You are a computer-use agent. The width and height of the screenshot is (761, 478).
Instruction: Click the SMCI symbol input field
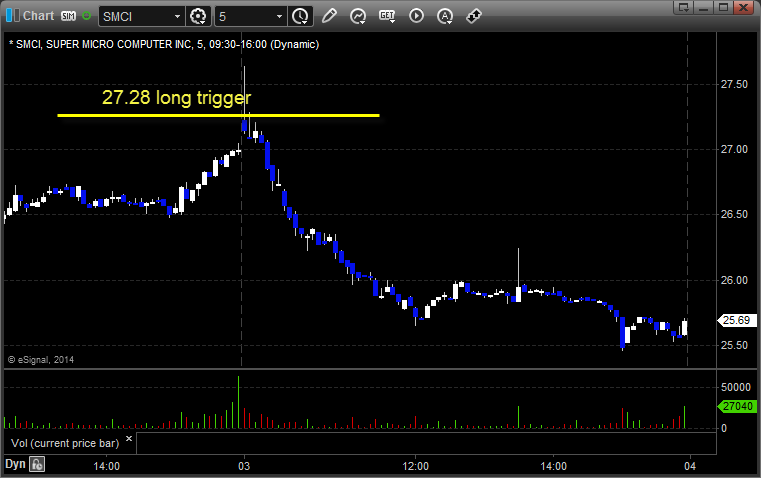pos(136,16)
